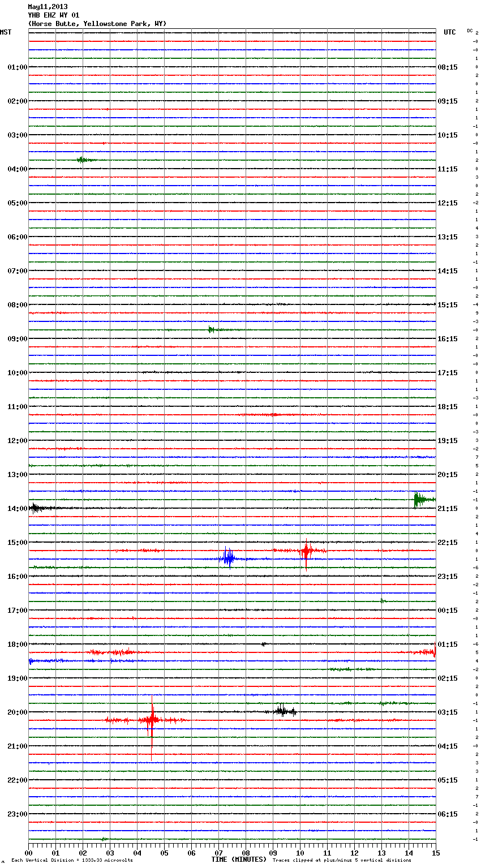Click the black burst on the 20:00 trace
Viewport: 481px width, 868px height.
284,711
